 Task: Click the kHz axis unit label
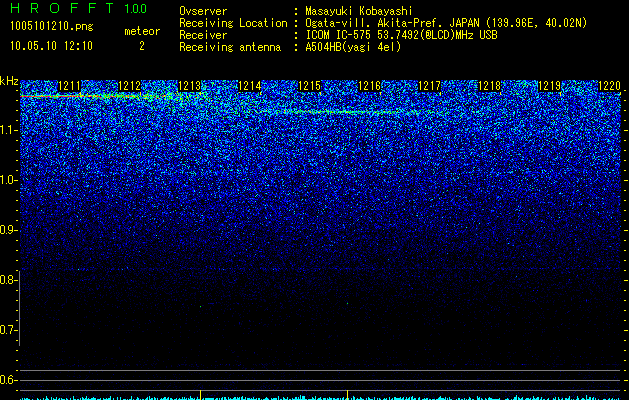point(9,81)
